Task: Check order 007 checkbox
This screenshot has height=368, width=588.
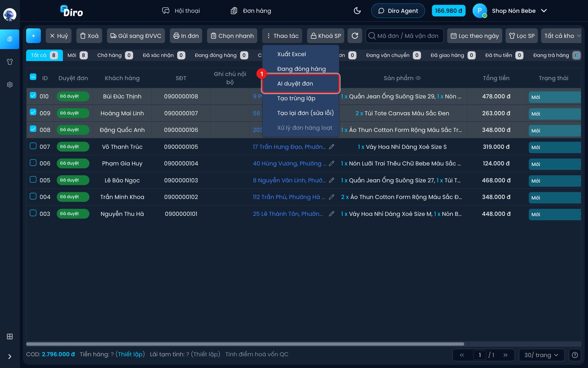Action: pyautogui.click(x=33, y=146)
